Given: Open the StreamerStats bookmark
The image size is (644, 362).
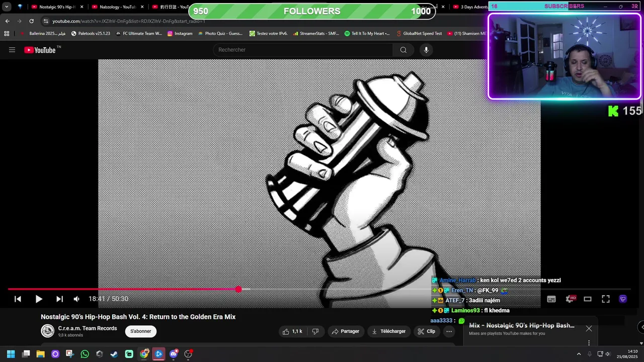Looking at the screenshot, I should click(315, 34).
